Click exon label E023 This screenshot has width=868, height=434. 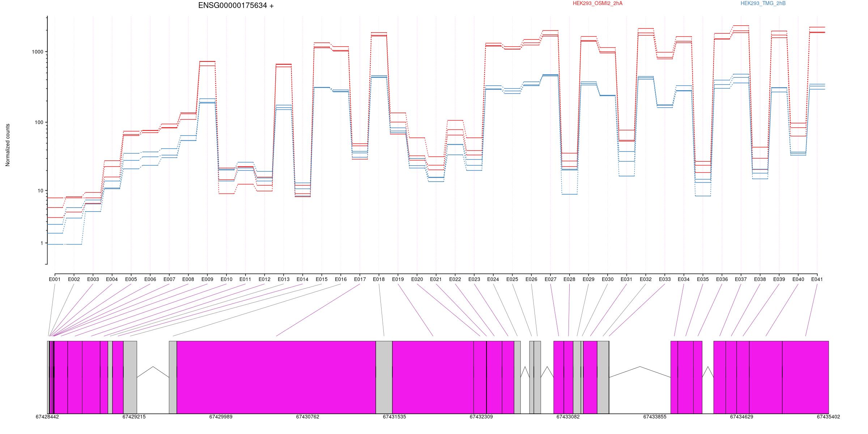coord(474,279)
